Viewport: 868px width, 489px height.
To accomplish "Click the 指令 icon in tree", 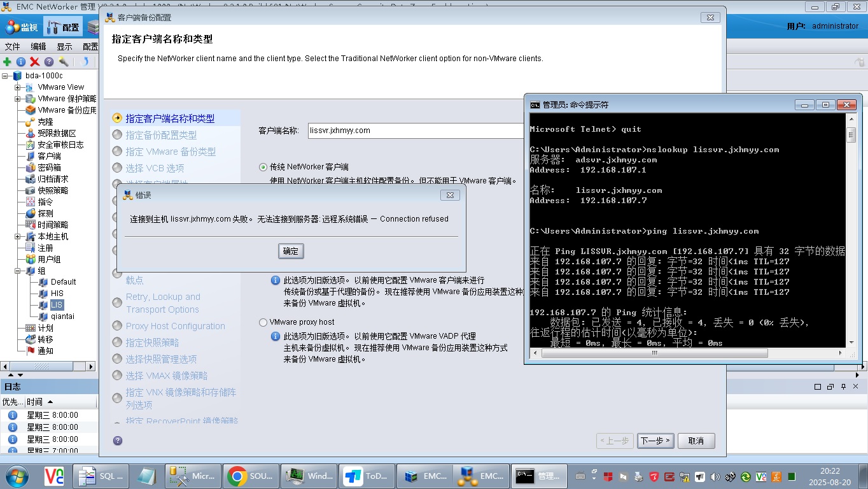I will coord(31,202).
